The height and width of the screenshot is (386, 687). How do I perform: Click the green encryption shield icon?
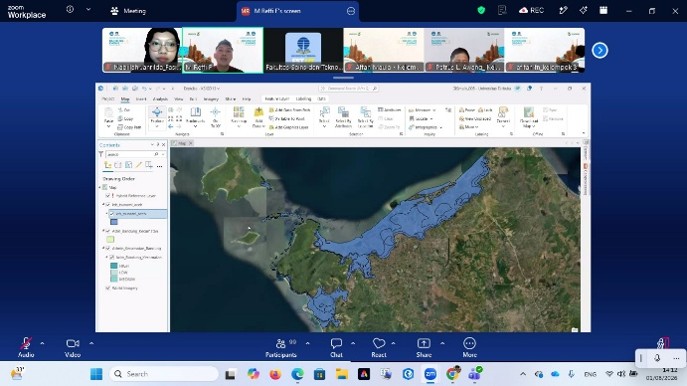481,10
